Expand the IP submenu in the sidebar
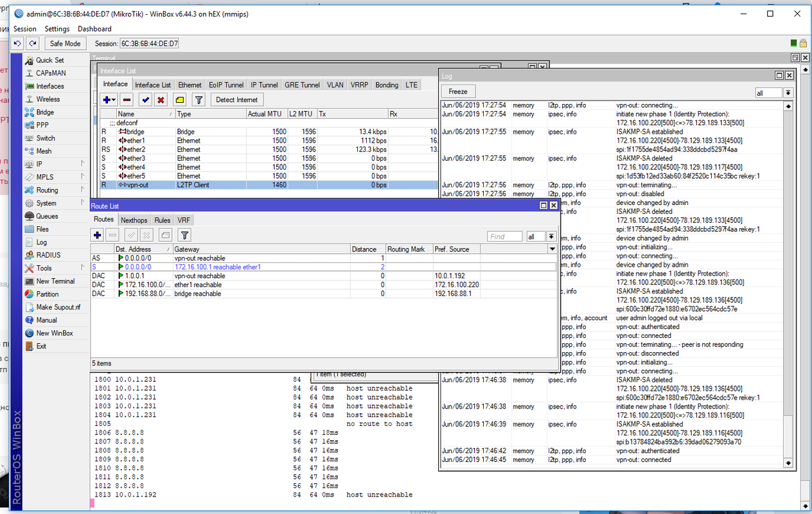 83,164
